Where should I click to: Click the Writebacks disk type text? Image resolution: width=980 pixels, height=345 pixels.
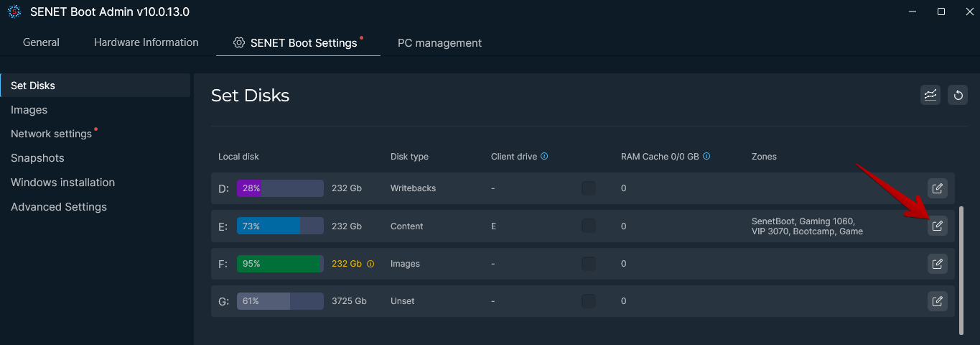413,188
